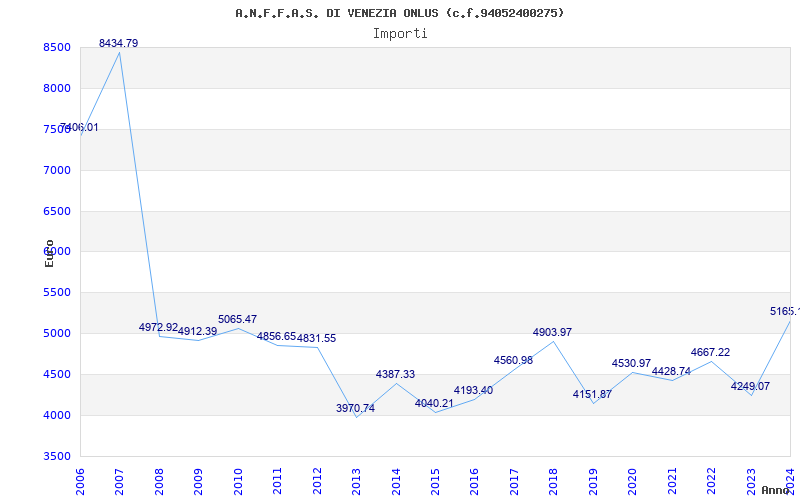Select the 8500 y-axis tick label
Viewport: 800px width, 500px height.
coord(57,47)
